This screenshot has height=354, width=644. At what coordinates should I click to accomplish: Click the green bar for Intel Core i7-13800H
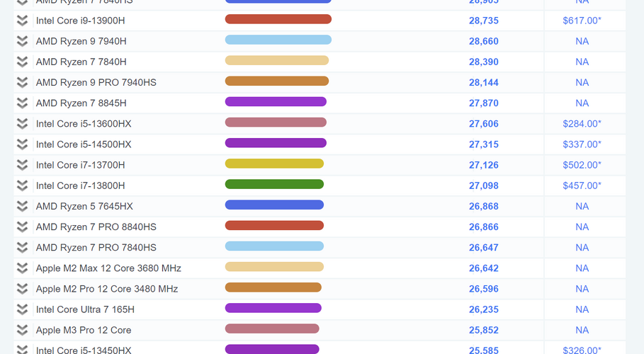274,184
